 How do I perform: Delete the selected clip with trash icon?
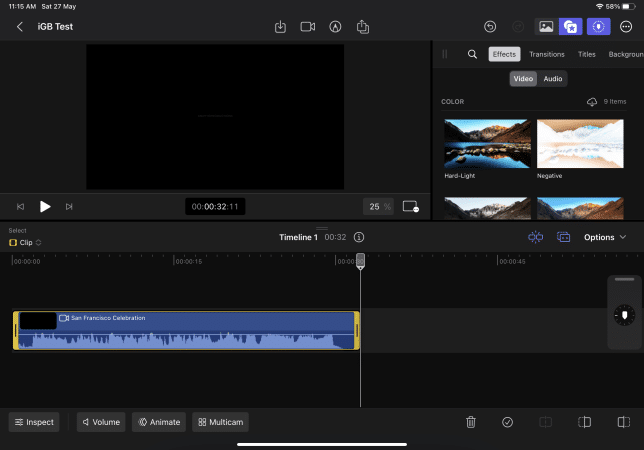[471, 422]
